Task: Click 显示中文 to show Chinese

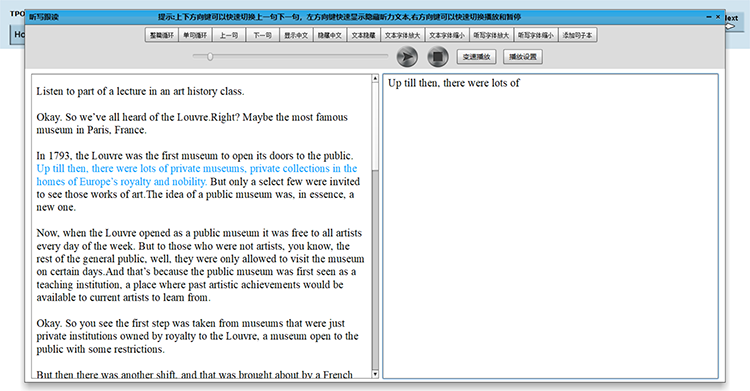Action: click(296, 35)
